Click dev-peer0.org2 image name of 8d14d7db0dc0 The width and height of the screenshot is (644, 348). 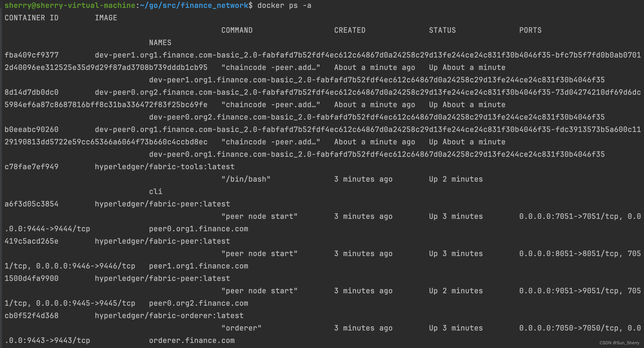click(368, 92)
